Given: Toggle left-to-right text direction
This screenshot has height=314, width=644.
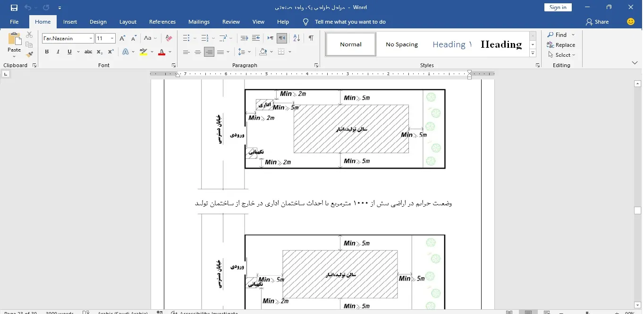Looking at the screenshot, I should pos(271,38).
